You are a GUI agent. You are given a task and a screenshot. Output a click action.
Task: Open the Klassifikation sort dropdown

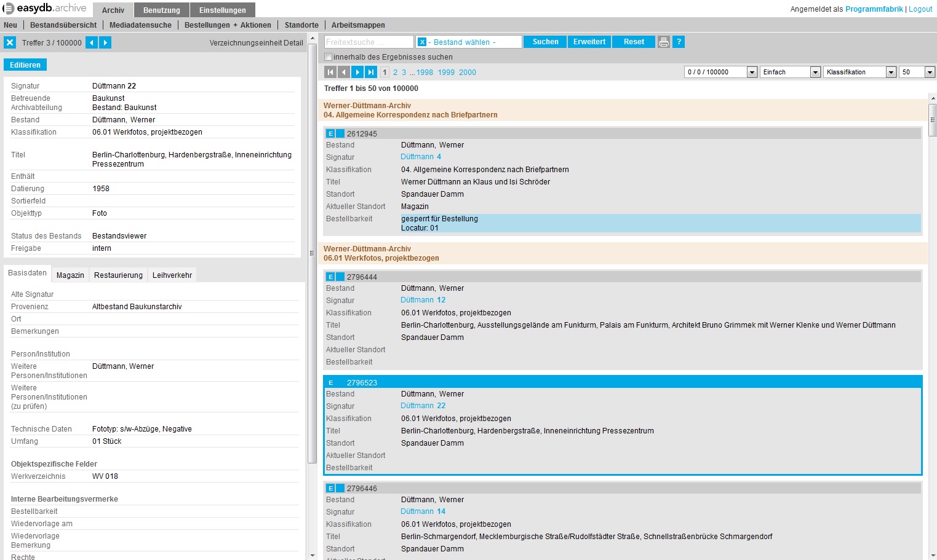[860, 72]
